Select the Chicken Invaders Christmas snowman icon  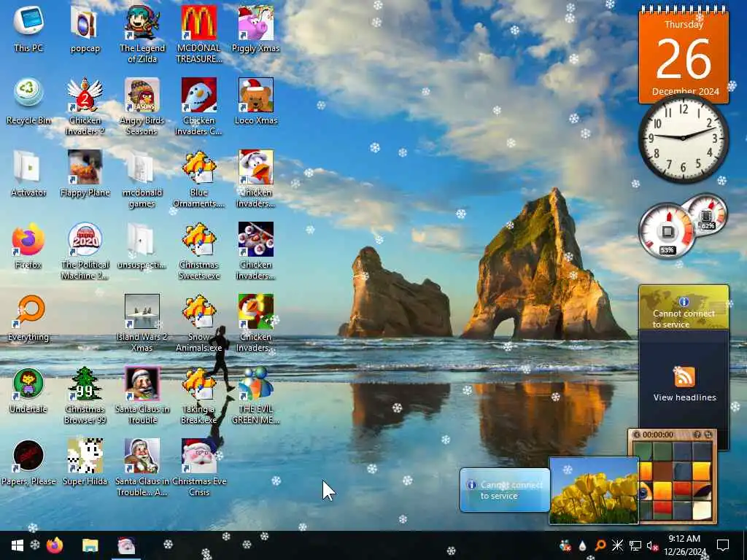click(198, 106)
